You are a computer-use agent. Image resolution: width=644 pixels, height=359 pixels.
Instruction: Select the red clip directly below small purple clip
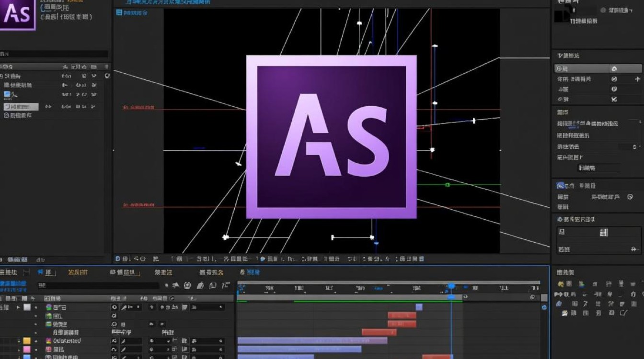coord(402,315)
